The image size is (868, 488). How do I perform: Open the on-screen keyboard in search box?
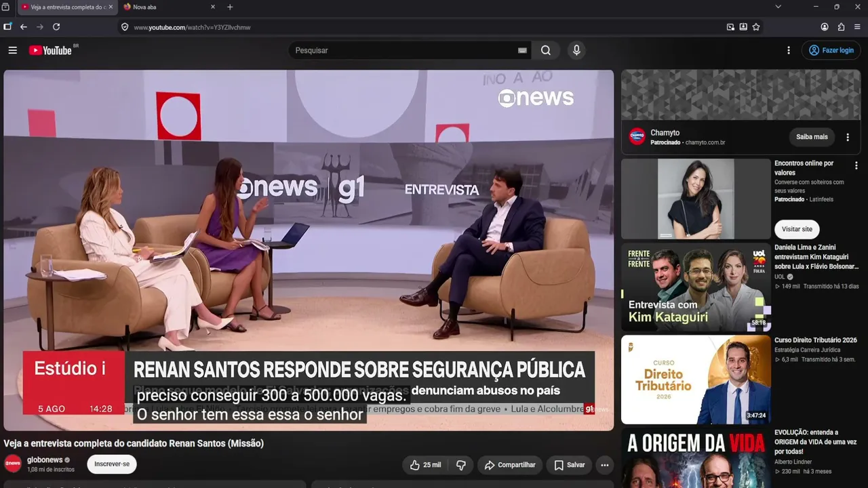coord(522,50)
